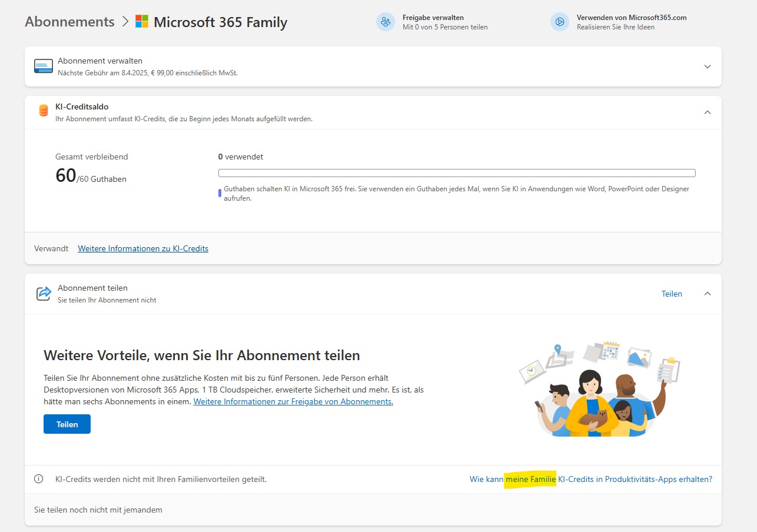Viewport: 757px width, 532px height.
Task: Click the share arrow icon for Abonnement teilen
Action: pyautogui.click(x=44, y=293)
